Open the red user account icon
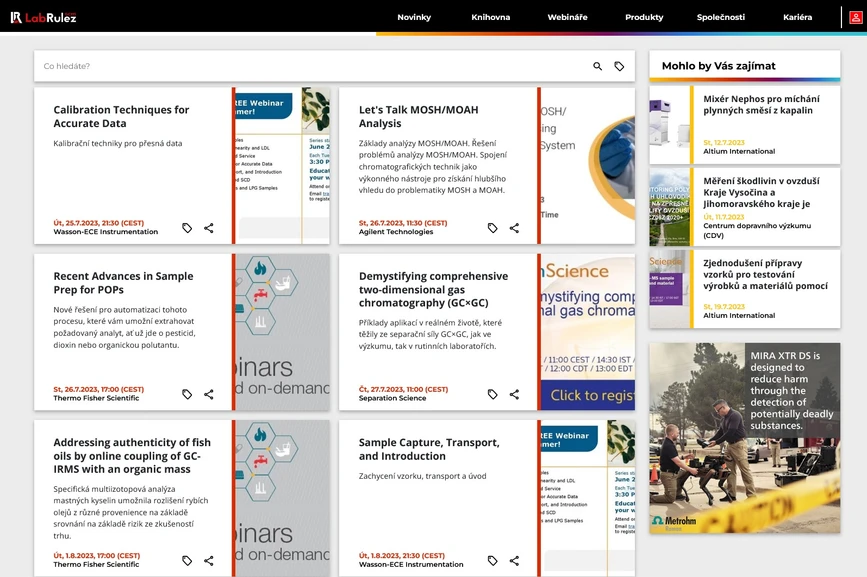 tap(855, 17)
